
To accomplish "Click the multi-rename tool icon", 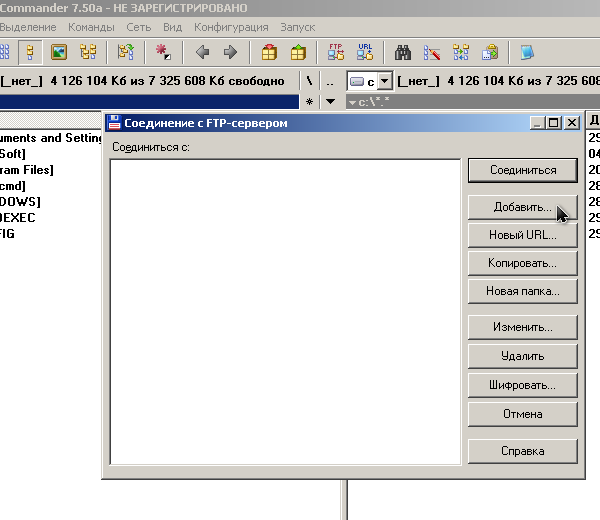I will click(432, 52).
